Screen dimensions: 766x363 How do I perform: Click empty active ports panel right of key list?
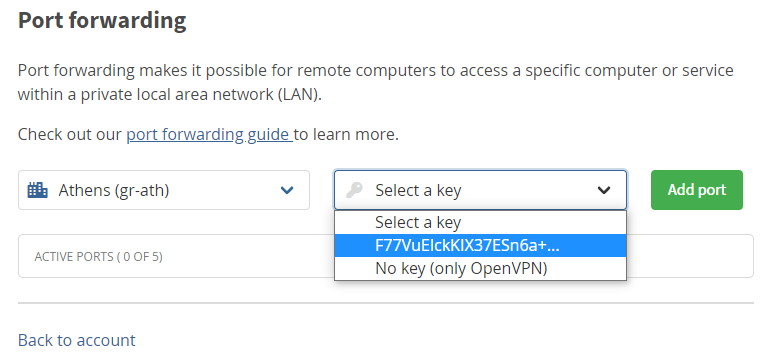click(x=689, y=256)
